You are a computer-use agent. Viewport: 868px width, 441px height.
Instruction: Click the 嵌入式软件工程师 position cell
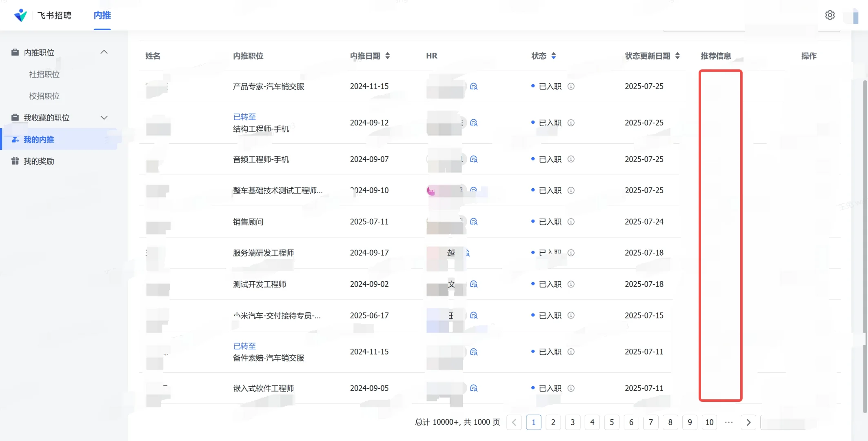pyautogui.click(x=263, y=388)
